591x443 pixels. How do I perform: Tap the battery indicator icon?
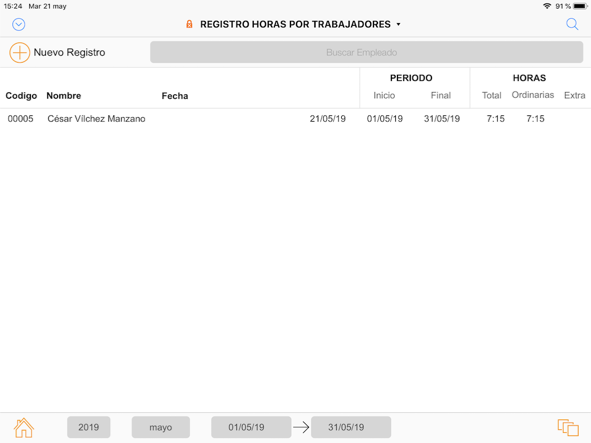[x=580, y=6]
